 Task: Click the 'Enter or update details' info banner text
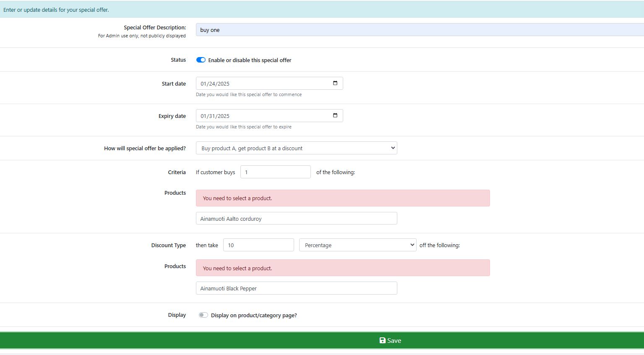[x=56, y=10]
